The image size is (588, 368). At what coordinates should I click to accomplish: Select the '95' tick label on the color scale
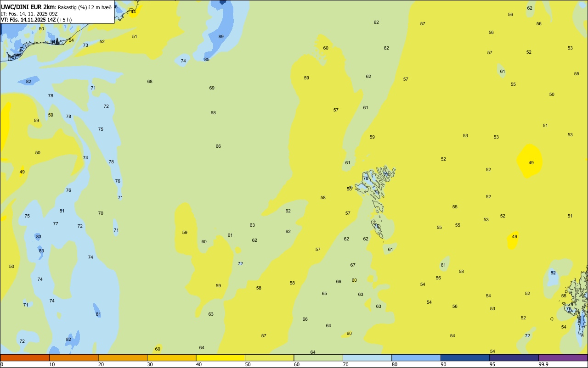pyautogui.click(x=492, y=364)
